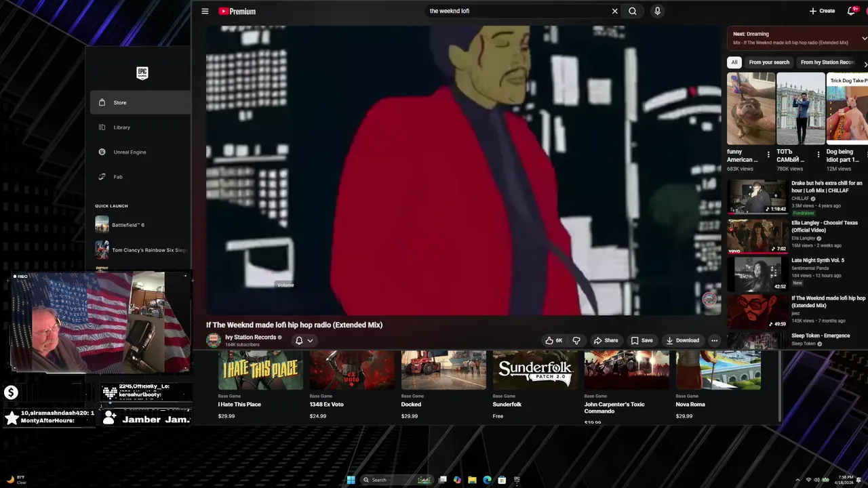Open John Carpenter's Toxic Commando card
The image size is (868, 488).
(x=627, y=387)
